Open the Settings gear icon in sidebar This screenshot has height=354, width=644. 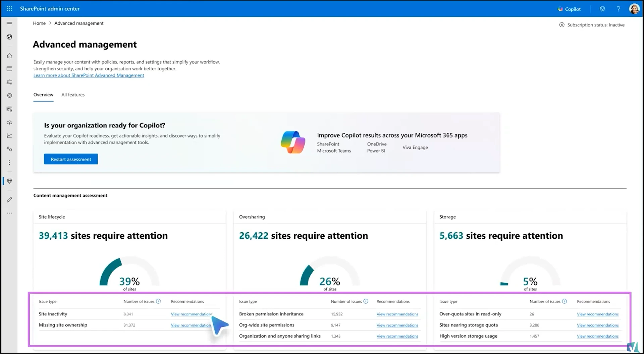(x=9, y=96)
